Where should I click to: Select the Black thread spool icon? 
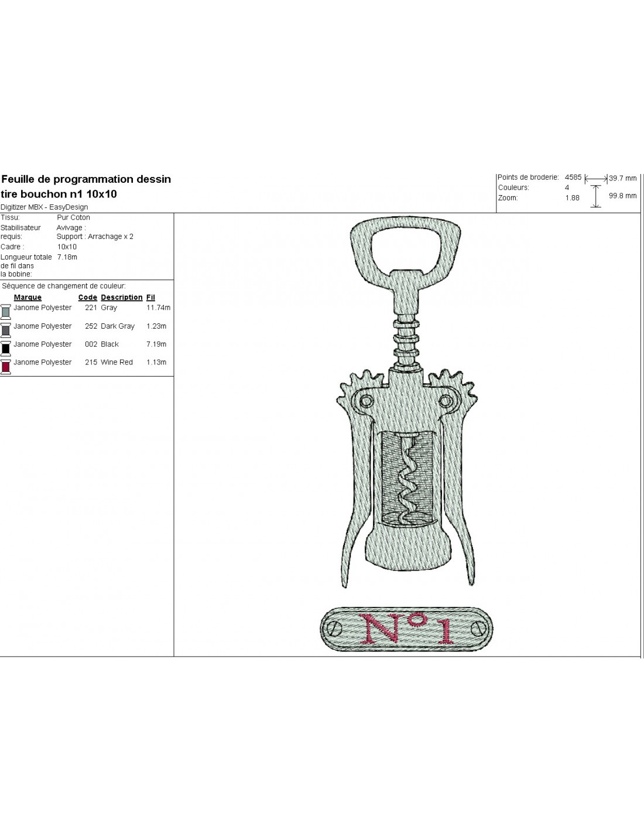(6, 347)
